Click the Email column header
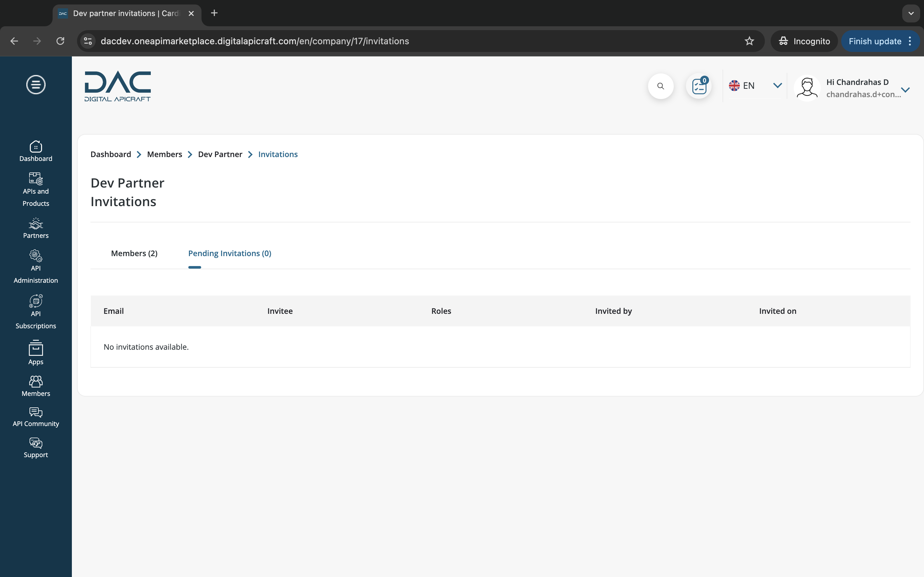 click(113, 310)
